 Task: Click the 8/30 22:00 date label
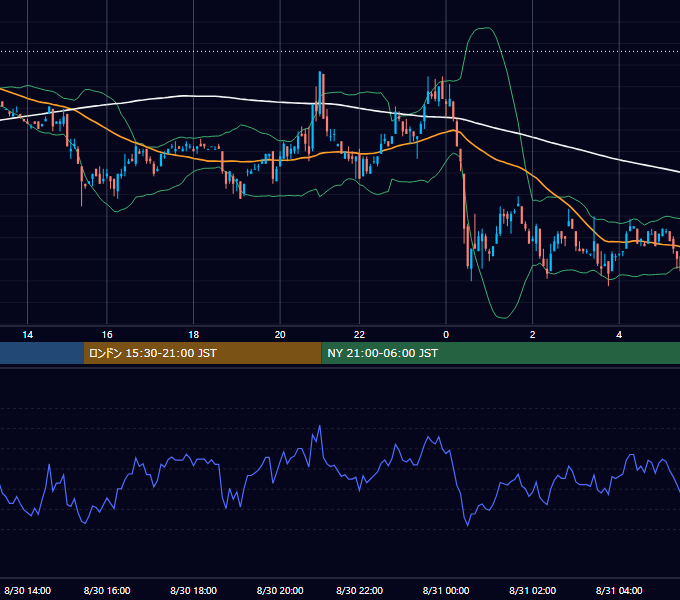[359, 590]
